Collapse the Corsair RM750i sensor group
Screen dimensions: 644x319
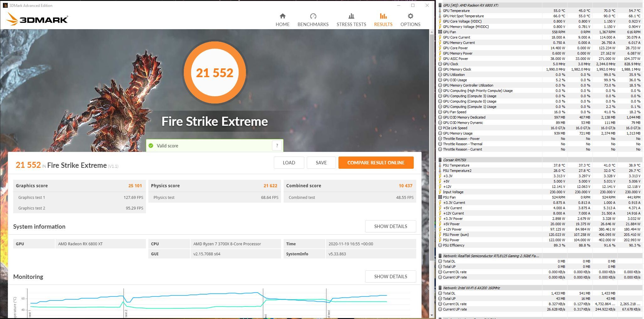(x=440, y=160)
